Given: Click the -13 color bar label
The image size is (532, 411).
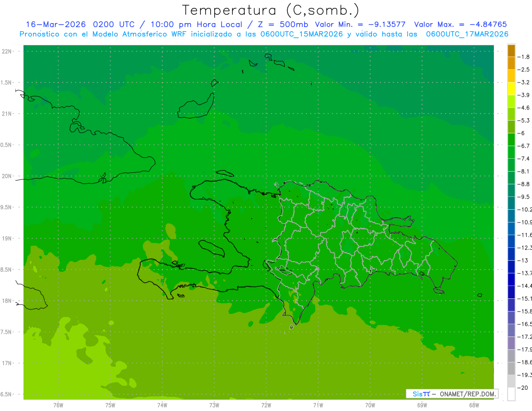Looking at the screenshot, I should click(x=523, y=260).
